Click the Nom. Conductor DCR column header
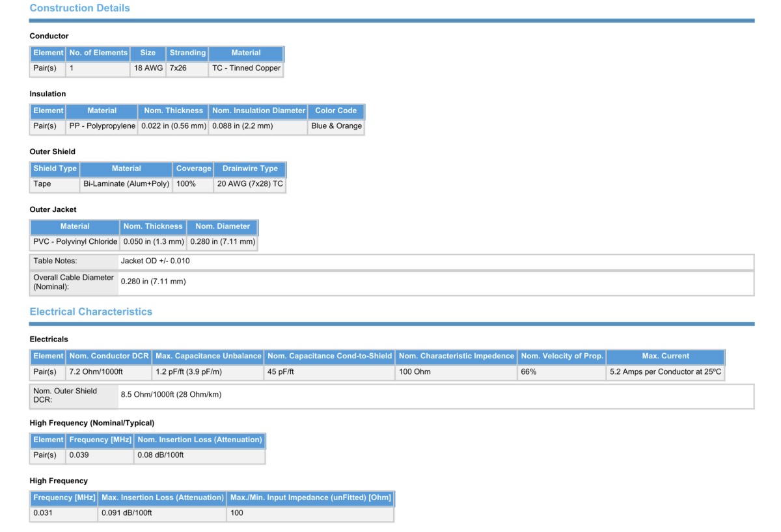Screen dimensions: 781x532 [x=109, y=356]
